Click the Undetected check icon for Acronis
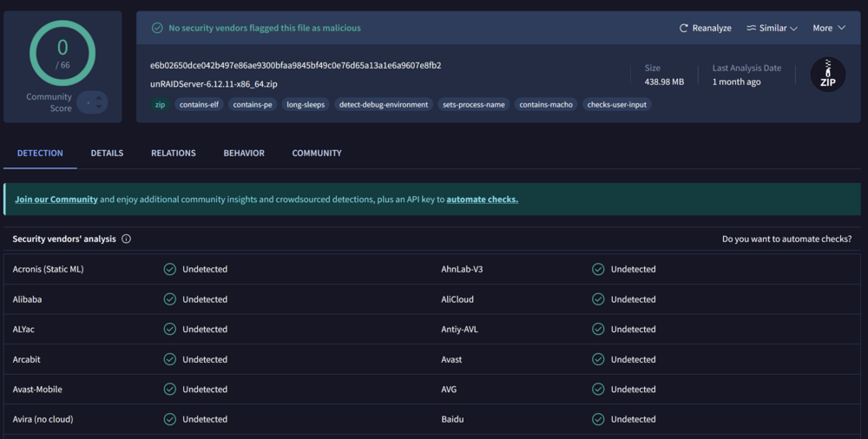The height and width of the screenshot is (439, 868). [170, 269]
